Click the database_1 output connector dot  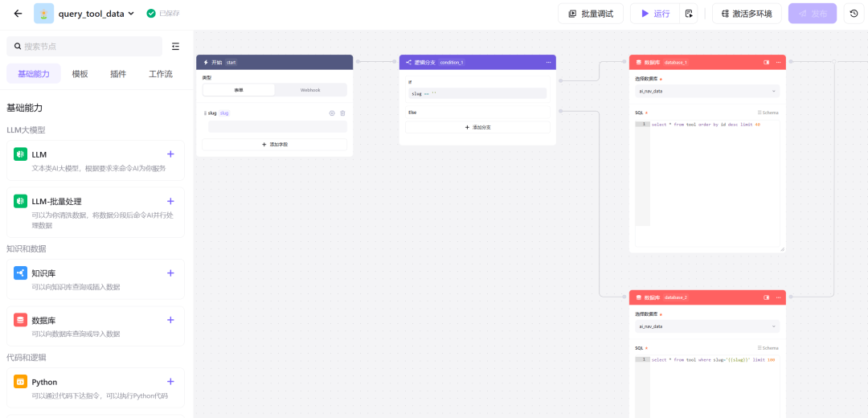click(x=791, y=61)
